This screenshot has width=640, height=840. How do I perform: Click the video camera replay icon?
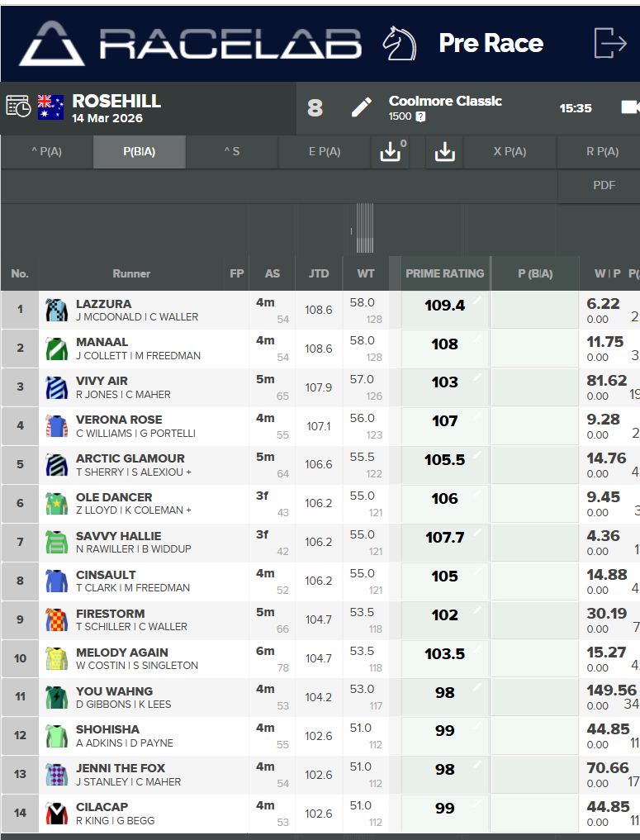click(x=629, y=107)
